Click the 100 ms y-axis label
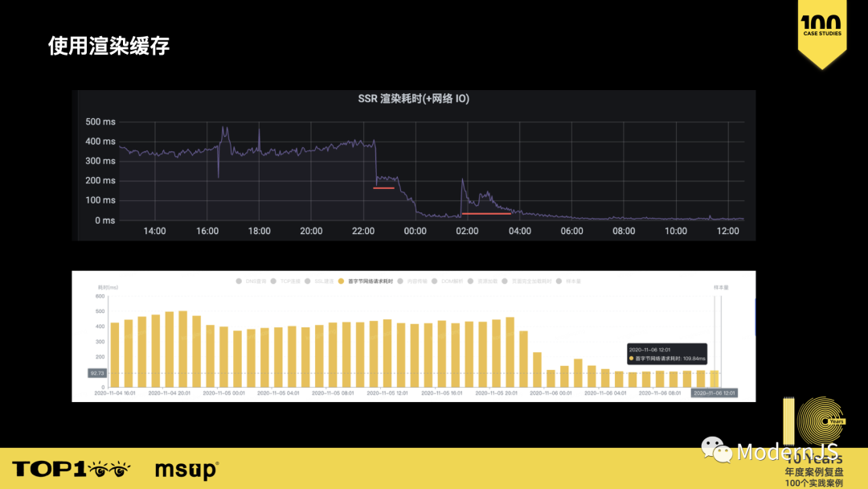868x489 pixels. click(100, 200)
